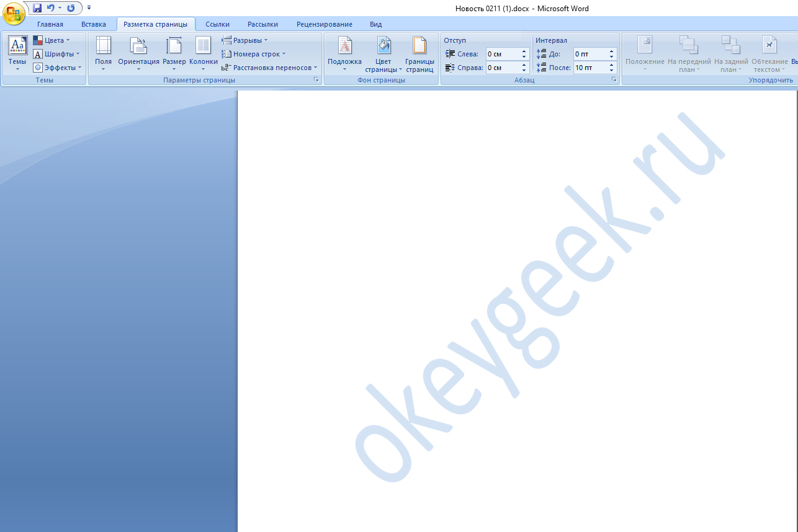Open Колонки columns options
Image resolution: width=798 pixels, height=532 pixels.
204,54
